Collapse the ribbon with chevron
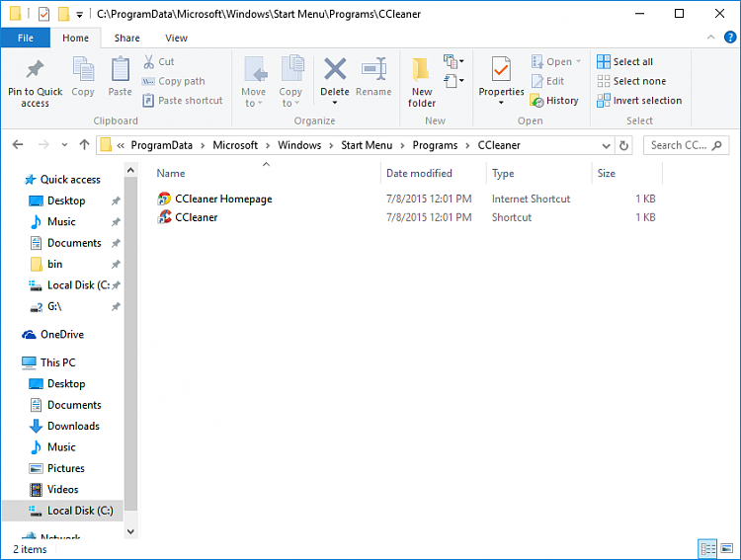This screenshot has width=741, height=560. click(x=710, y=38)
